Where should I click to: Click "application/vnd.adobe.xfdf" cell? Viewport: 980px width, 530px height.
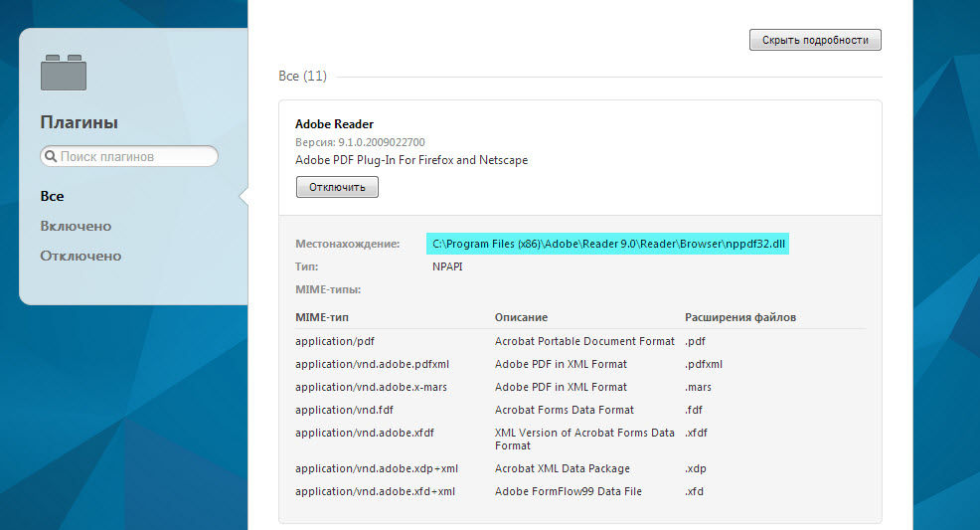point(365,434)
